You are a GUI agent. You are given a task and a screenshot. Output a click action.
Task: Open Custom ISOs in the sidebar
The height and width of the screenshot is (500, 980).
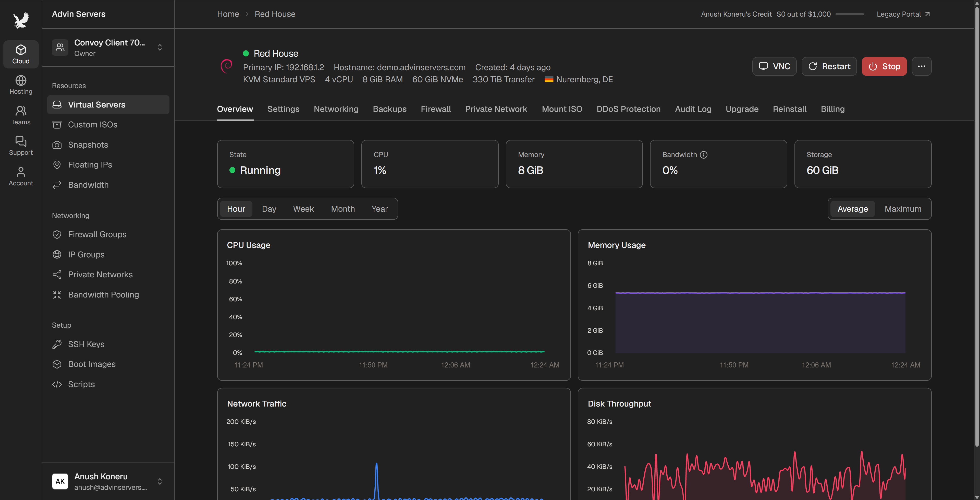point(108,125)
